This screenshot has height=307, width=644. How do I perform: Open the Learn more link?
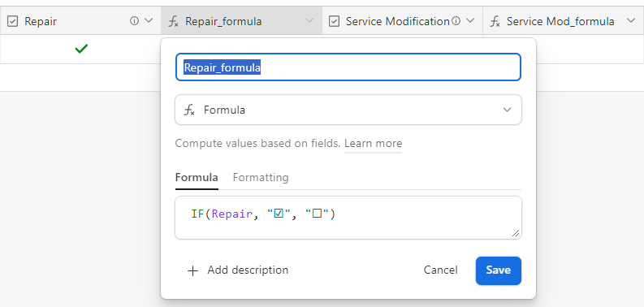(373, 144)
